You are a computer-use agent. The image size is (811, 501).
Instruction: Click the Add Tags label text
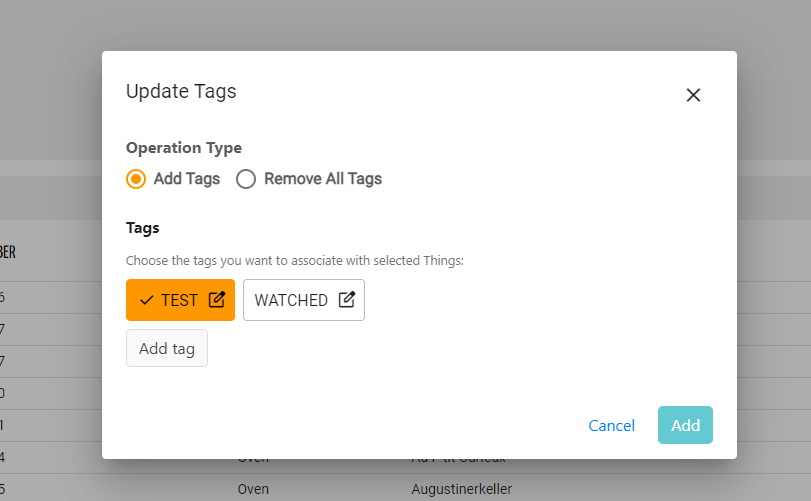click(x=187, y=179)
